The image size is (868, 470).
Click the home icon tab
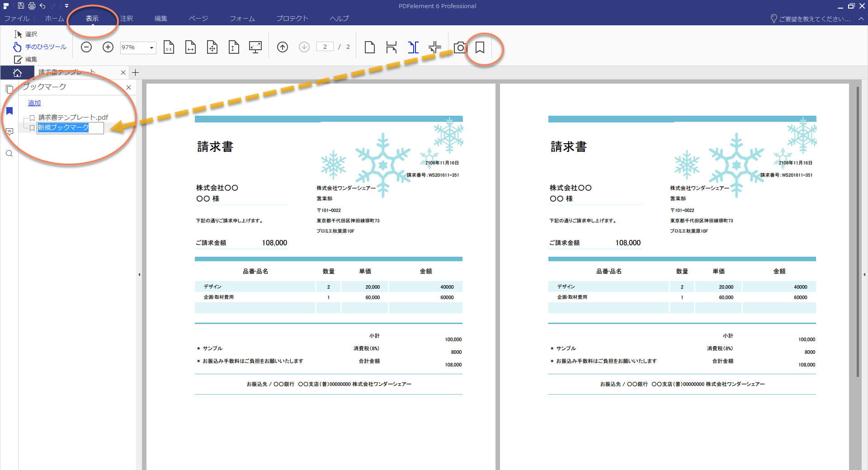[17, 73]
